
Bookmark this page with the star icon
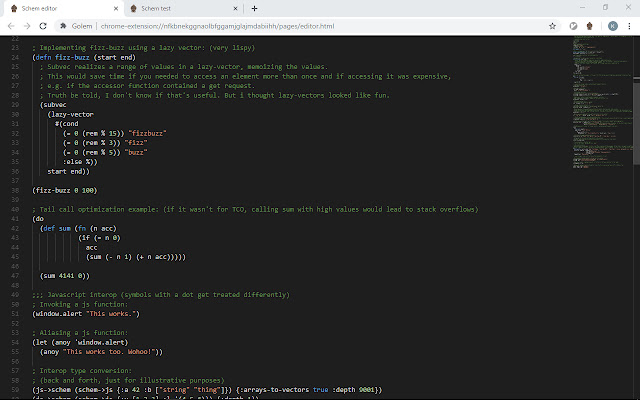[552, 26]
